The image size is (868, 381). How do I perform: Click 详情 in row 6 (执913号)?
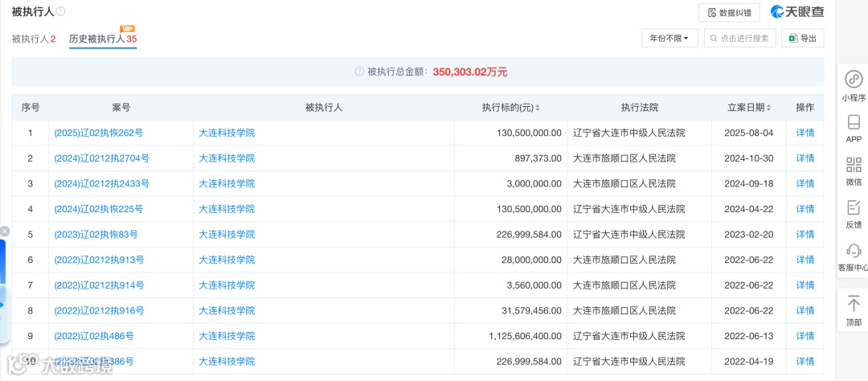805,260
